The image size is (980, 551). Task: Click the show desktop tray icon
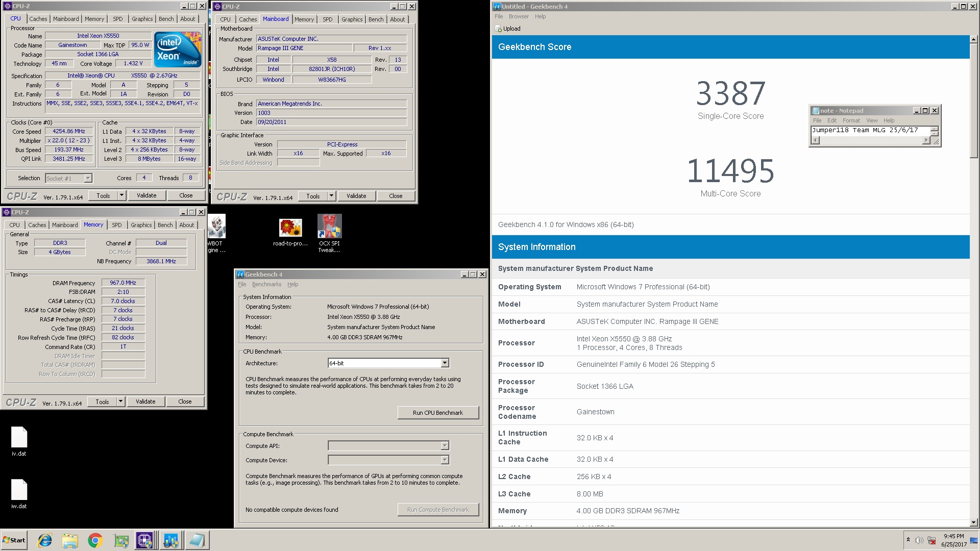click(974, 540)
